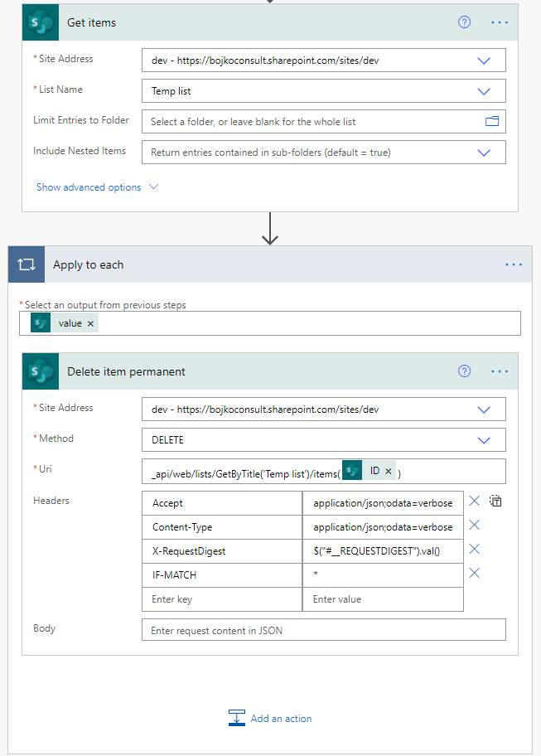
Task: Delete the X-RequestDigest header row
Action: point(474,549)
